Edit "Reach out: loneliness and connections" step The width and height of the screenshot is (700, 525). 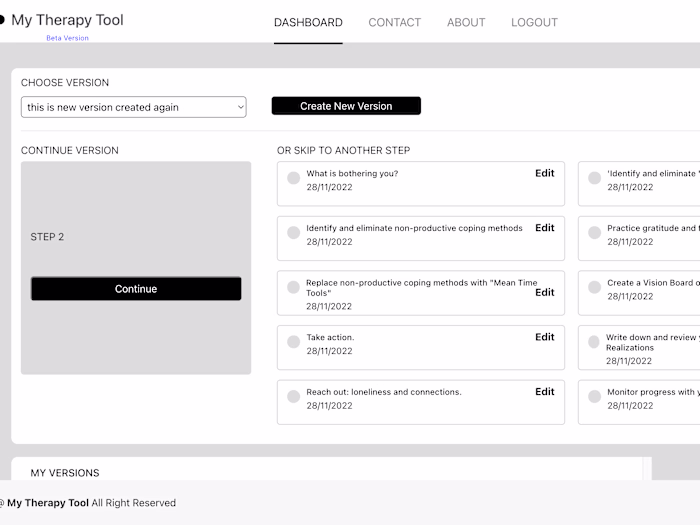[544, 392]
